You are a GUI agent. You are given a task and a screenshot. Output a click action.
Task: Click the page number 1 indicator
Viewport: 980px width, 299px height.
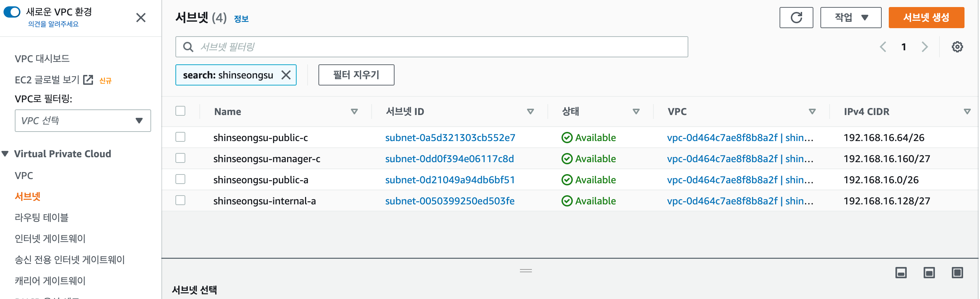coord(904,47)
